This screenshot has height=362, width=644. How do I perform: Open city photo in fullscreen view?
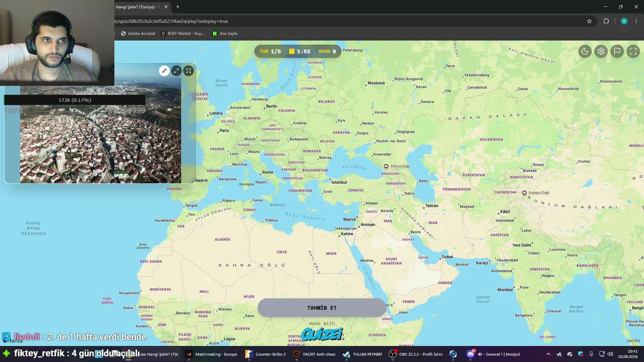tap(188, 71)
